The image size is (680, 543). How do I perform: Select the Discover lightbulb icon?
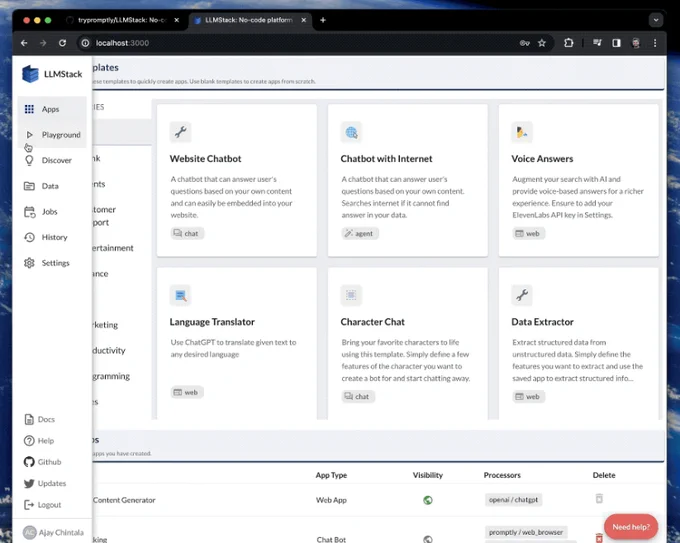tap(29, 160)
